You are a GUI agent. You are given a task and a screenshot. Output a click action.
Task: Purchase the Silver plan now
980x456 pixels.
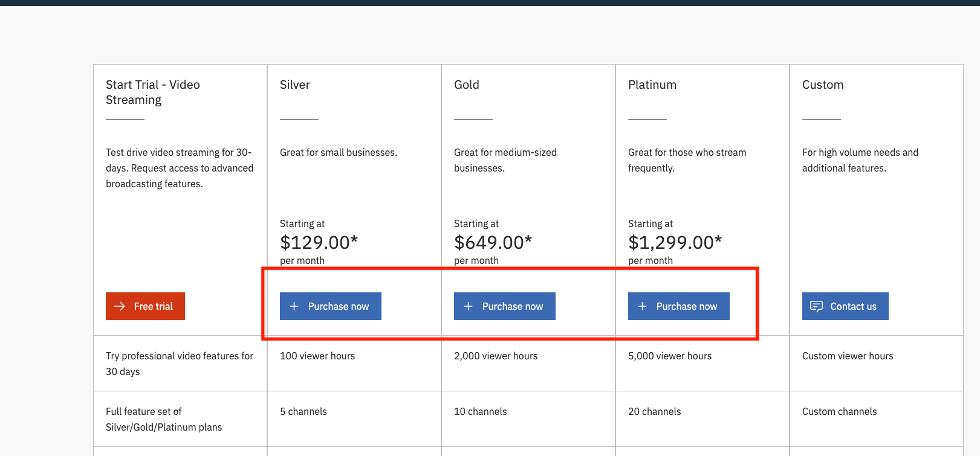[331, 306]
